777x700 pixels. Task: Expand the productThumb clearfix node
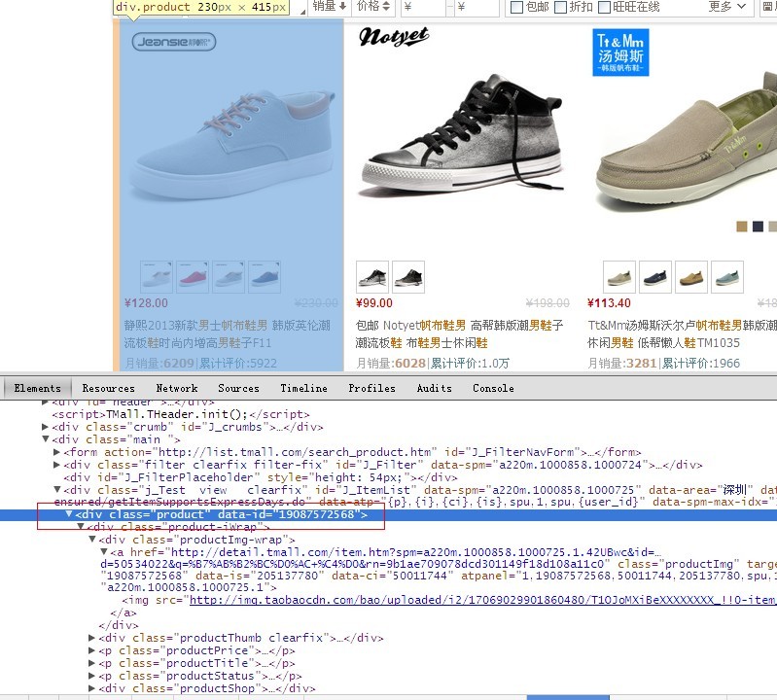click(91, 638)
